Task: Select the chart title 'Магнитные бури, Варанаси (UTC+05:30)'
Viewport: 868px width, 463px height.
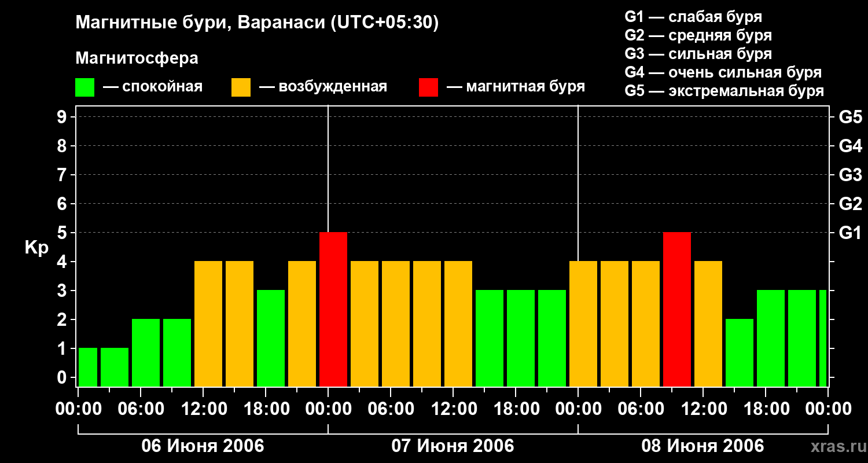Action: pos(258,23)
